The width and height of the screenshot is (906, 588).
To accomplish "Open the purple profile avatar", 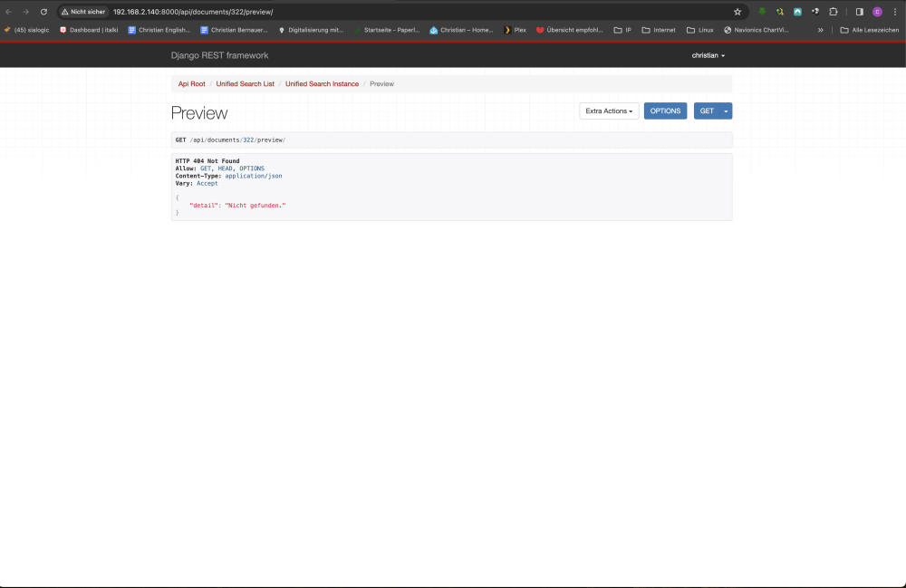I will coord(877,12).
